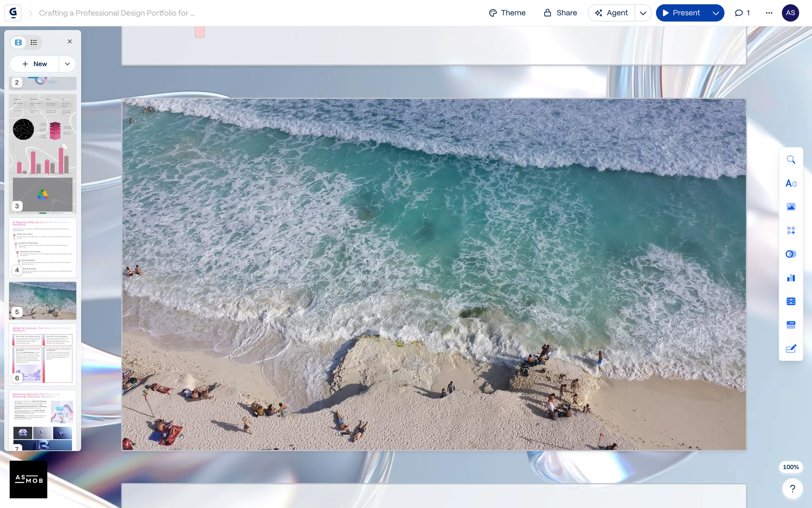Select slide 6 thumbnail in the filmstrip
Viewport: 812px width, 508px height.
(x=43, y=355)
